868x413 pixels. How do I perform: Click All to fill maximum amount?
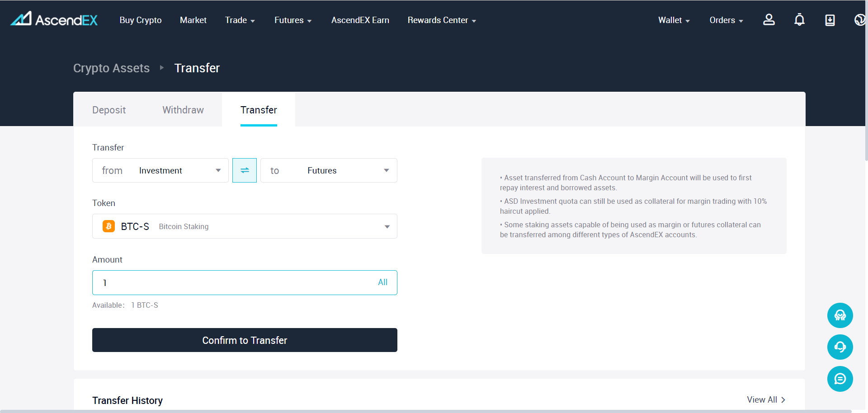pyautogui.click(x=382, y=282)
